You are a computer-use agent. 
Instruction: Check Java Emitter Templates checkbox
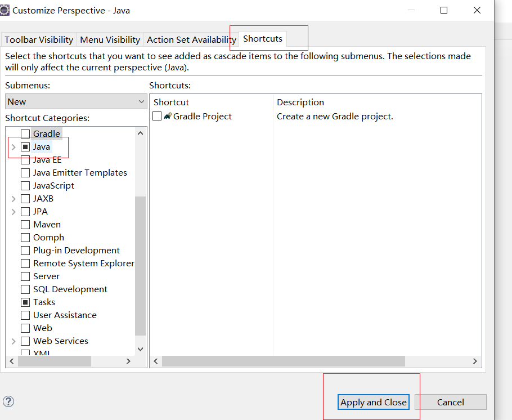pyautogui.click(x=25, y=173)
